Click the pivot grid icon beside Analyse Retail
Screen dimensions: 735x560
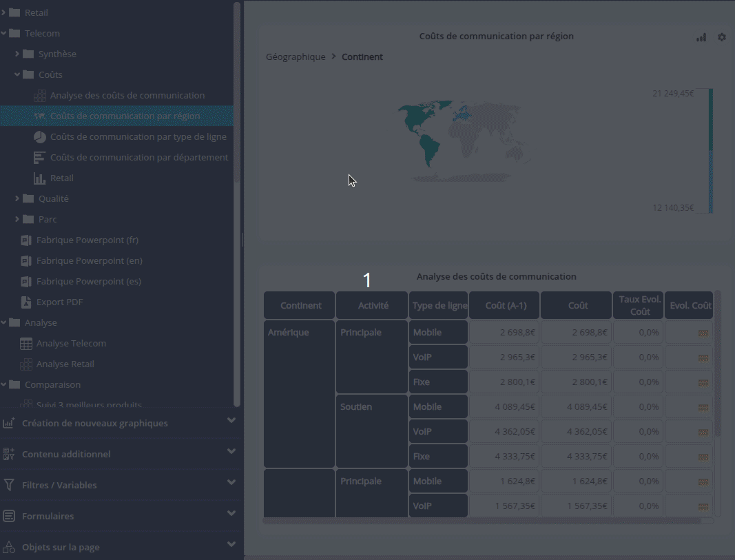coord(26,364)
